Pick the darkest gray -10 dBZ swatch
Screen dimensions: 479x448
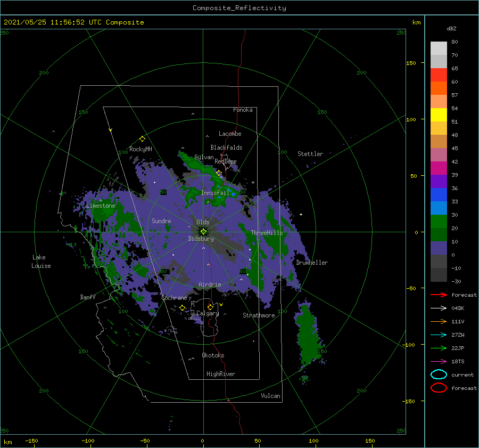click(x=439, y=275)
